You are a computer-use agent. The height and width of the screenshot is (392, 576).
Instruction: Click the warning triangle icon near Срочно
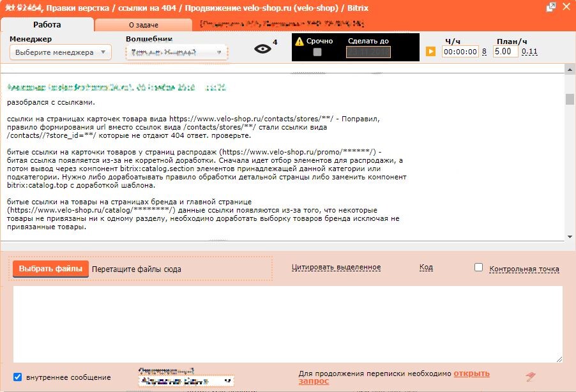[299, 41]
